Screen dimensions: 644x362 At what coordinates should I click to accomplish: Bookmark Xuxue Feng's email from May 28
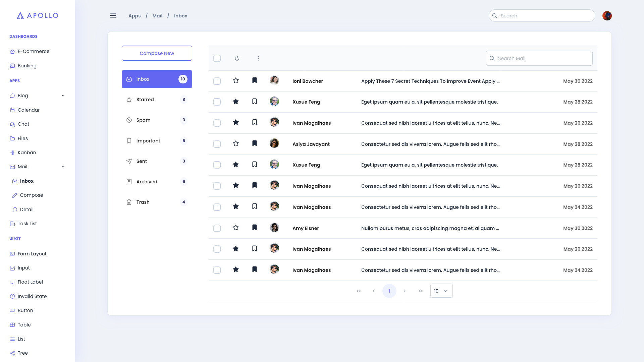255,102
